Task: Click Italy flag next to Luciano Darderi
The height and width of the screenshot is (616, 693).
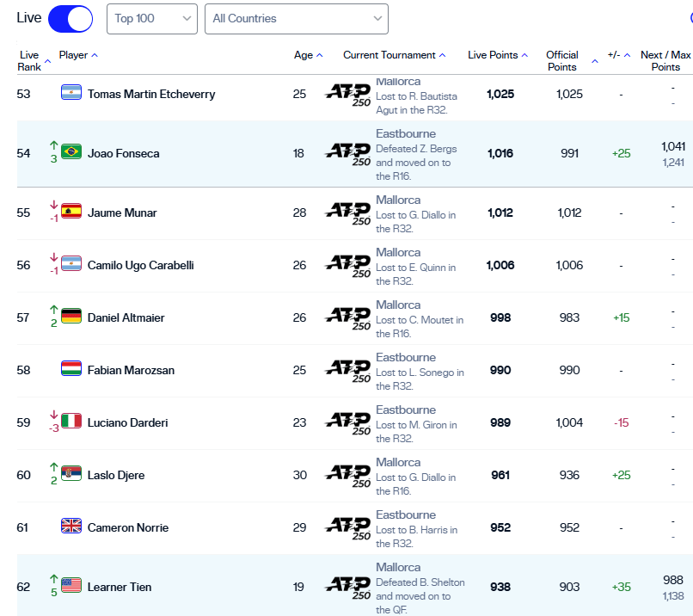Action: [x=71, y=422]
